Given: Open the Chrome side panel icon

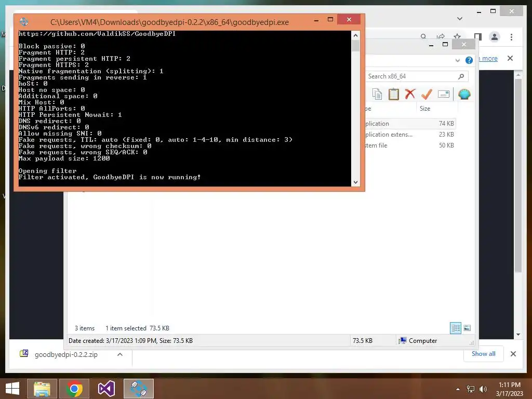Looking at the screenshot, I should 478,37.
